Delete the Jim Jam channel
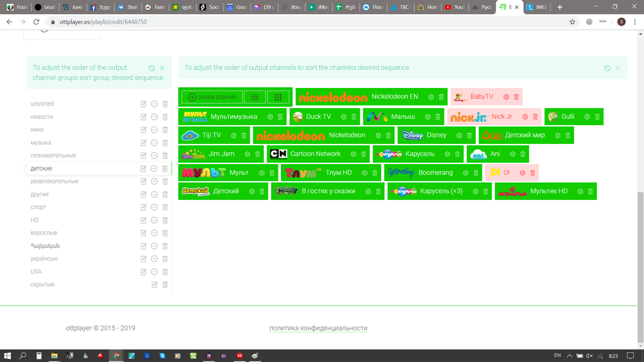The width and height of the screenshot is (644, 362). point(257,155)
